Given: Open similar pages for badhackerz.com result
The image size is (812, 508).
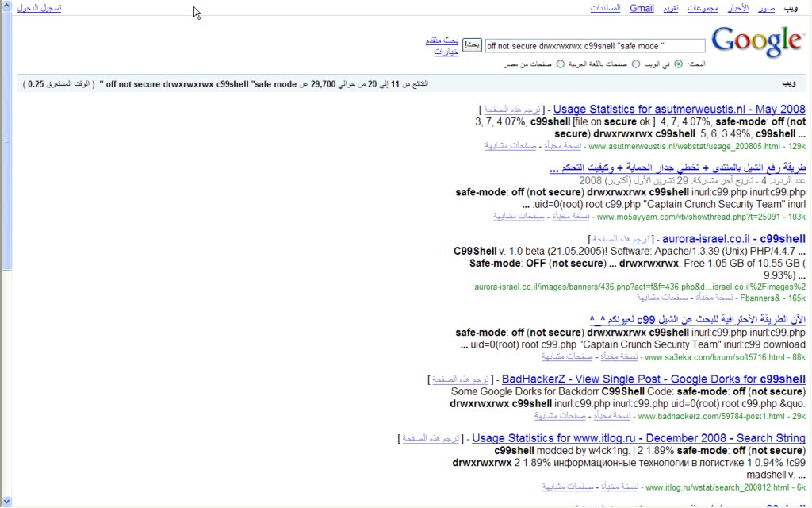Looking at the screenshot, I should coord(560,416).
